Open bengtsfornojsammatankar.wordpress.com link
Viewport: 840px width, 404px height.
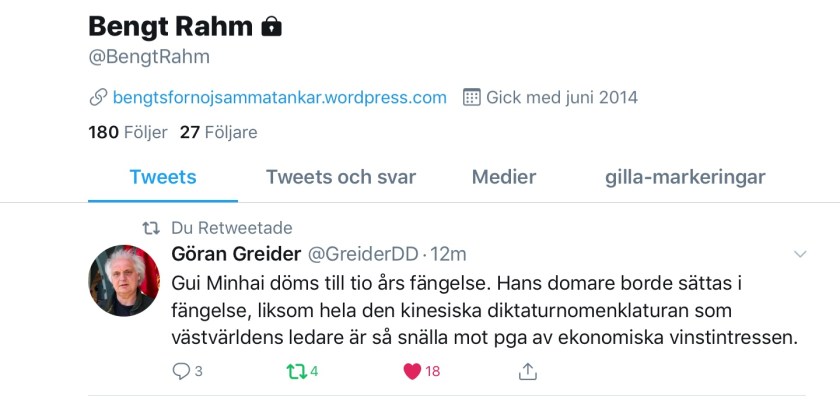(280, 98)
